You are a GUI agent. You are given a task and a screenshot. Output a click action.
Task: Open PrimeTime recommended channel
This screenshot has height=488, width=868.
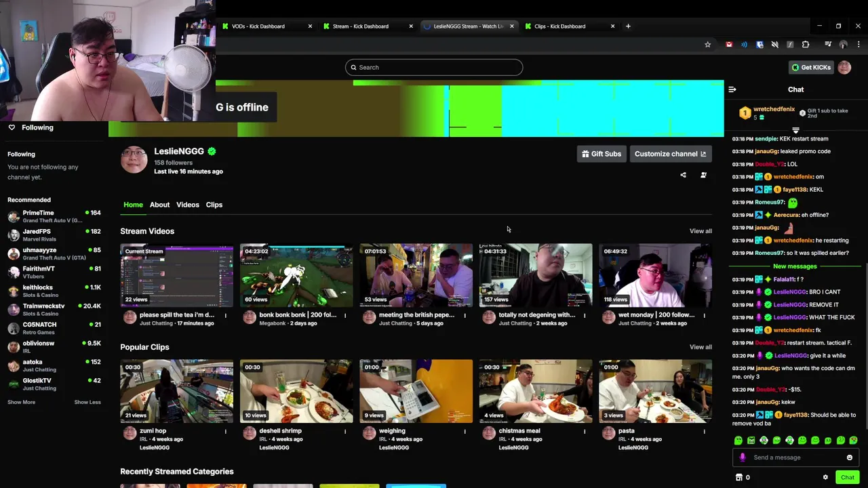[54, 216]
